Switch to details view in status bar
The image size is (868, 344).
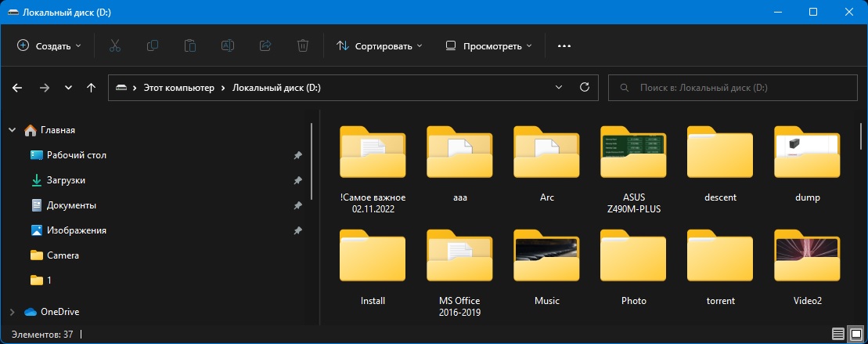click(x=838, y=334)
